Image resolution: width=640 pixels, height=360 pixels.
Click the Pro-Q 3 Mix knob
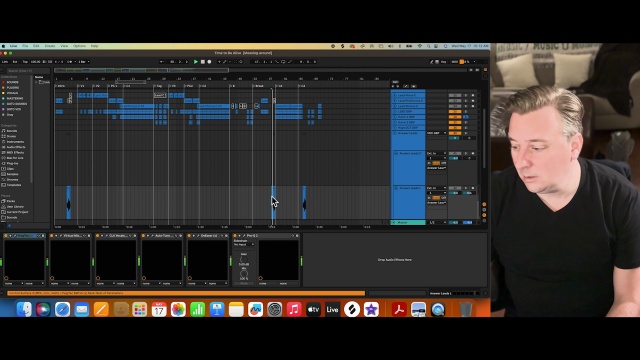click(x=244, y=274)
